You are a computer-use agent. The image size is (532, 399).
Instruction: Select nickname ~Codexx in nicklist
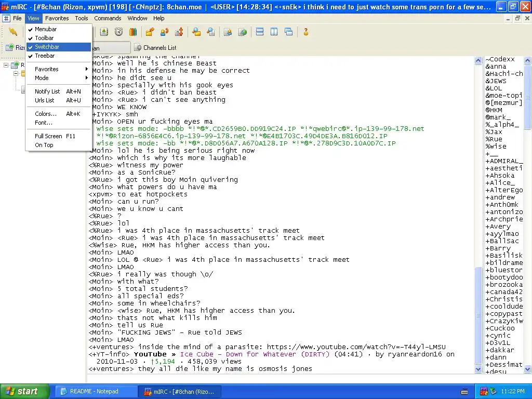pos(500,59)
